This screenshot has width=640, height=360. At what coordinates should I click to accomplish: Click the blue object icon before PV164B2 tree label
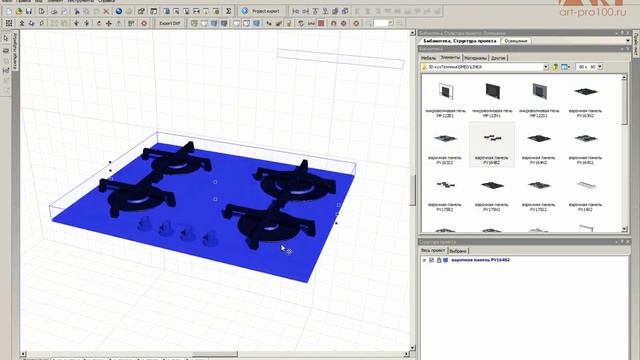click(x=445, y=260)
